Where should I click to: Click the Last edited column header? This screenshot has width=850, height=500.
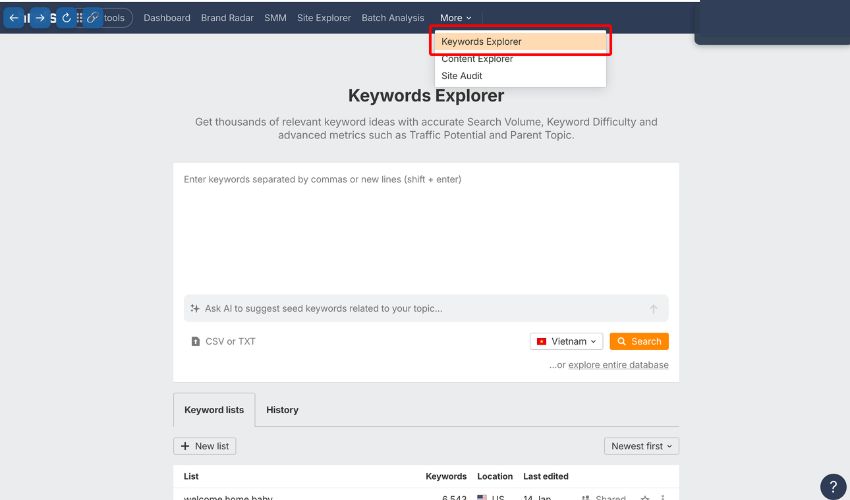545,476
